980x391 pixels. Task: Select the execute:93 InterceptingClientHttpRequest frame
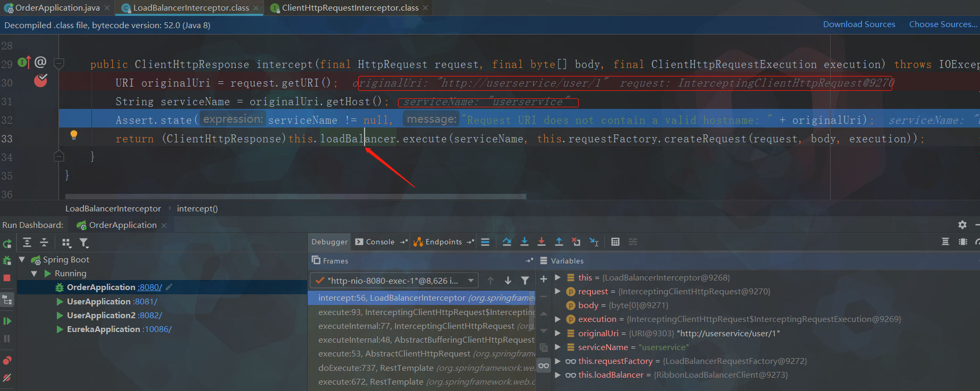click(x=421, y=312)
